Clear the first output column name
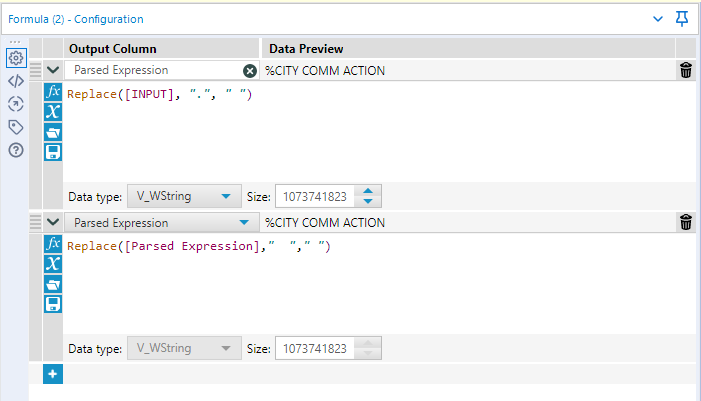 point(249,71)
